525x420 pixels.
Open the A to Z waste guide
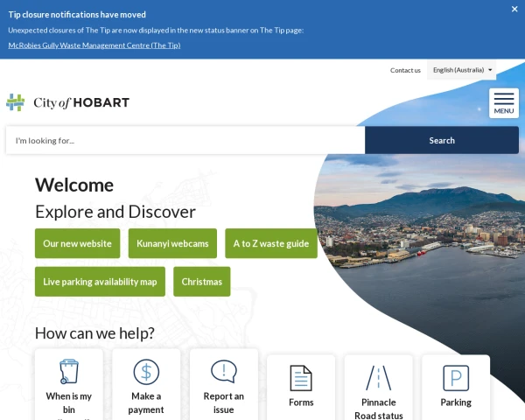(x=270, y=243)
